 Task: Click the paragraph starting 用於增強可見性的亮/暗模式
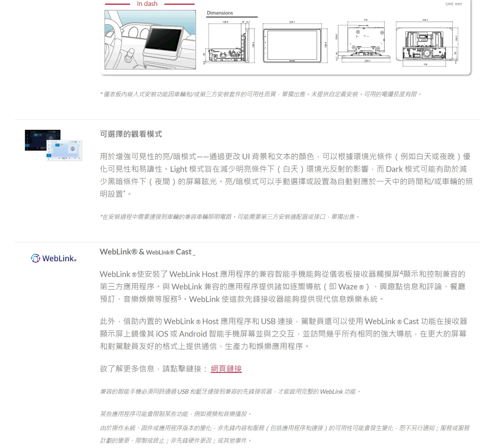tap(286, 175)
